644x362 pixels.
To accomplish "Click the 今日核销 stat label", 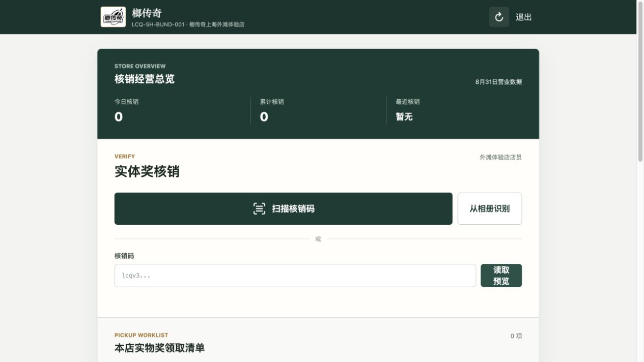I will [126, 102].
